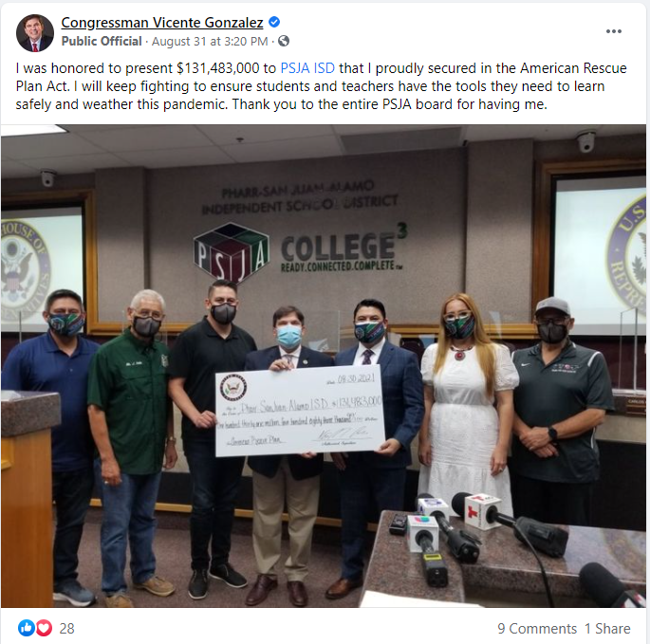
Task: Open the check presentation photo
Action: [324, 366]
